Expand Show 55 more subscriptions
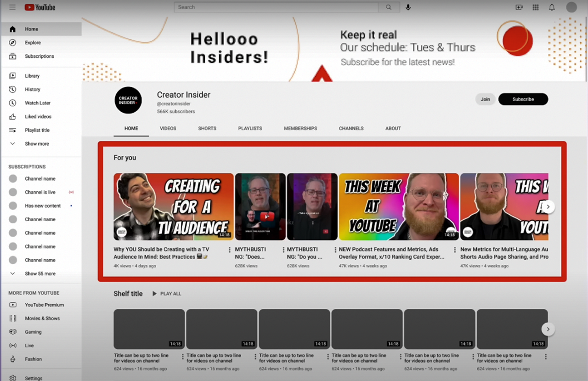The height and width of the screenshot is (381, 588). coord(40,273)
